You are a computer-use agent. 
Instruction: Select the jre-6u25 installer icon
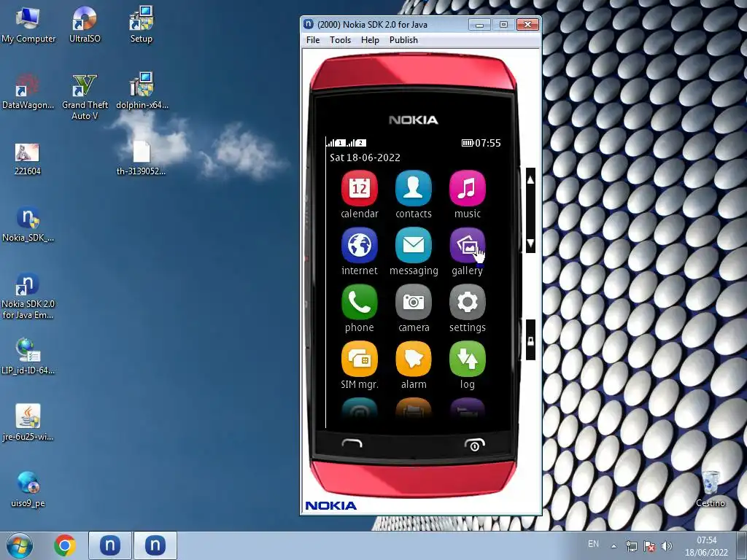28,423
